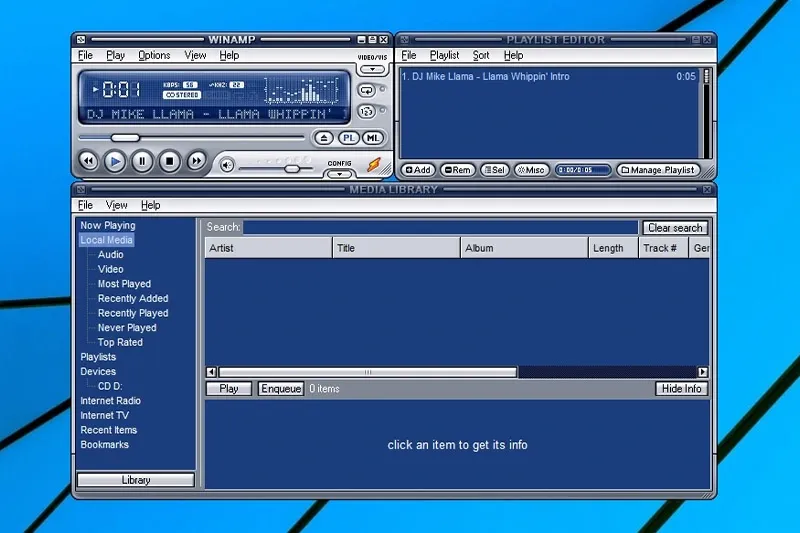The height and width of the screenshot is (533, 800).
Task: Stop playback with the square button
Action: click(169, 162)
